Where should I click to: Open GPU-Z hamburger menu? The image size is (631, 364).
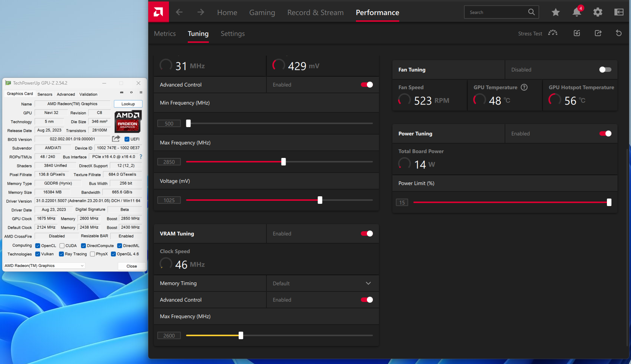pos(141,93)
